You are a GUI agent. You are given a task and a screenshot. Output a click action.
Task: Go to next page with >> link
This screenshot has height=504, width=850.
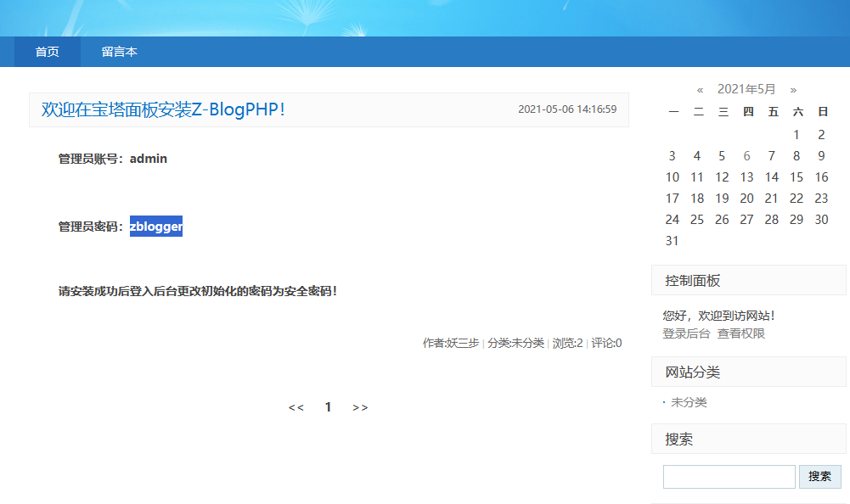pos(360,407)
